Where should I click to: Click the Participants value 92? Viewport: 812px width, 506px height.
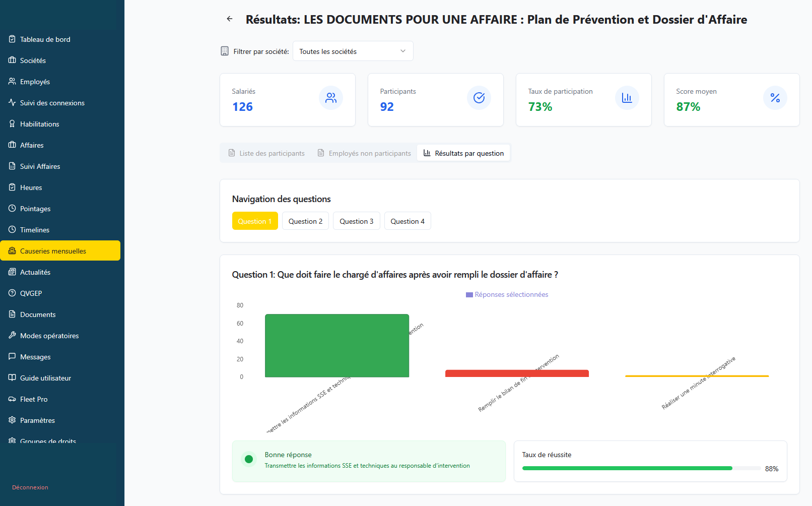coord(387,107)
